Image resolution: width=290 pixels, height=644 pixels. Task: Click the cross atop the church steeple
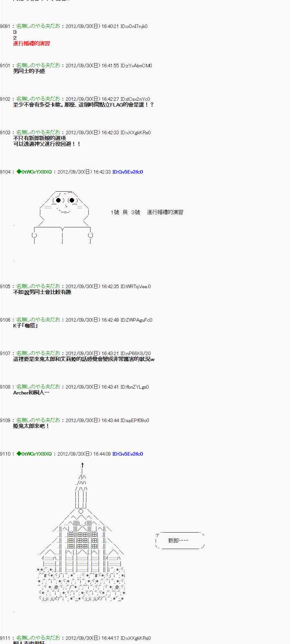pos(82,465)
